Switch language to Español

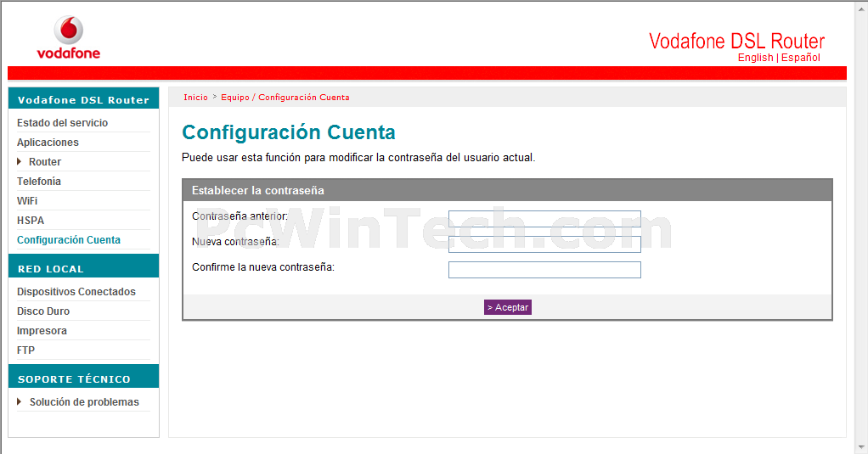[x=800, y=58]
